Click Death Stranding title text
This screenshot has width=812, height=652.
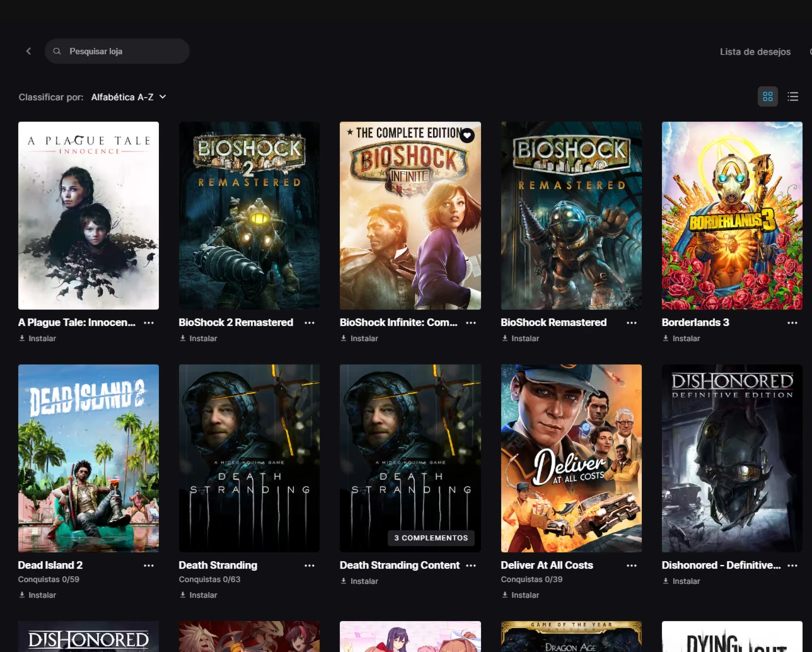tap(218, 566)
